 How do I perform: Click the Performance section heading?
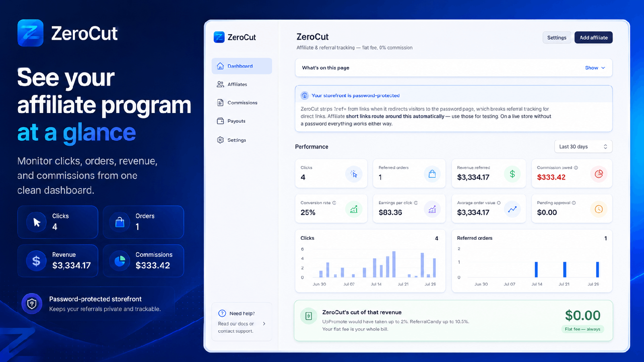coord(312,147)
